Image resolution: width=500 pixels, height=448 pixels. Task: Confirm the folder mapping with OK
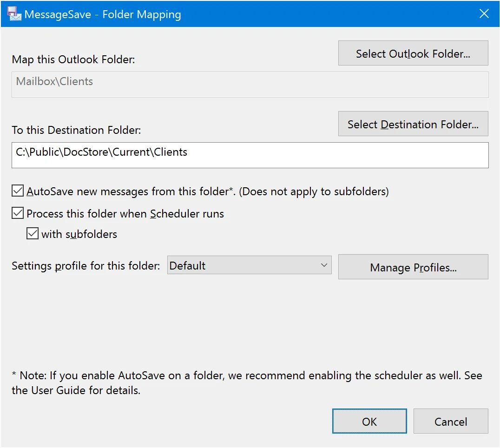pos(369,422)
